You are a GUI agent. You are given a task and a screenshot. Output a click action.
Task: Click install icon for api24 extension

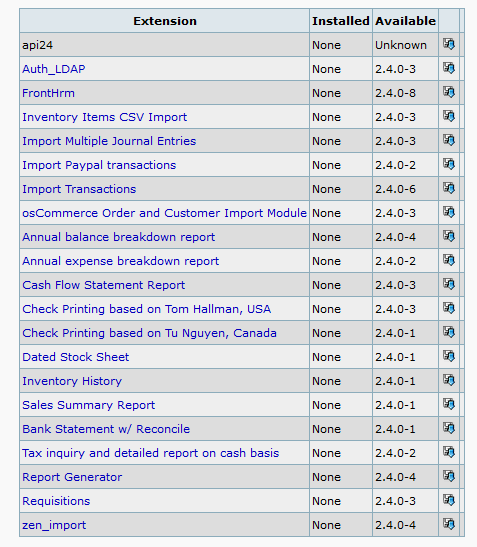(x=449, y=44)
